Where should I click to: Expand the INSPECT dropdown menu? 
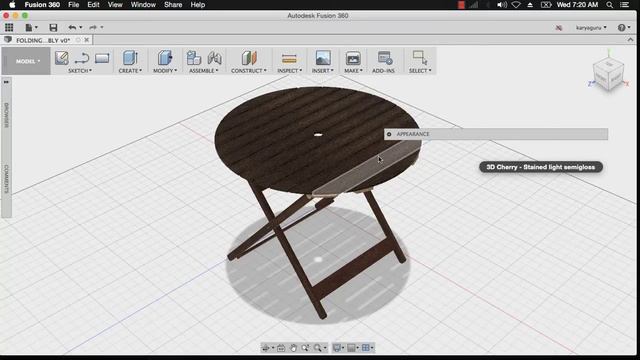pyautogui.click(x=290, y=71)
